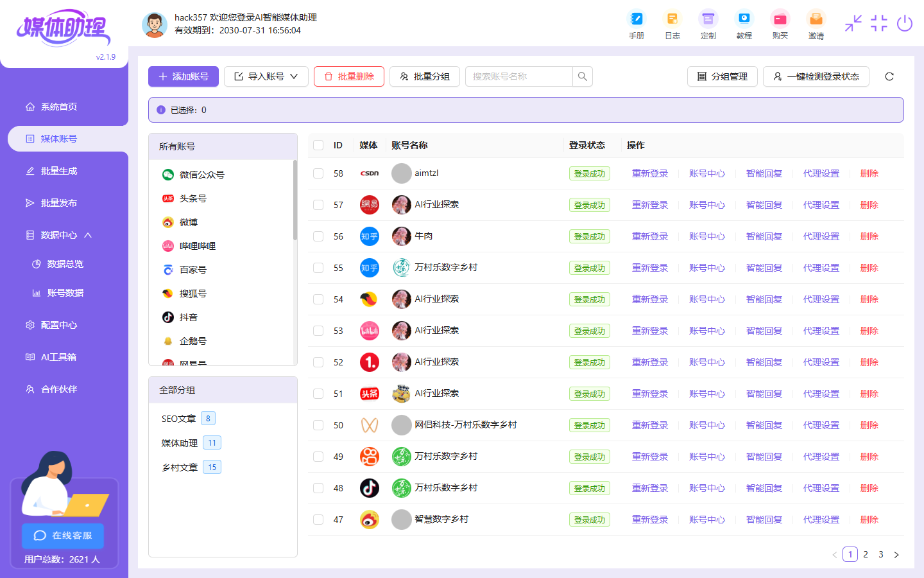This screenshot has height=578, width=924.
Task: Click the 购买 purchase icon
Action: [x=780, y=24]
